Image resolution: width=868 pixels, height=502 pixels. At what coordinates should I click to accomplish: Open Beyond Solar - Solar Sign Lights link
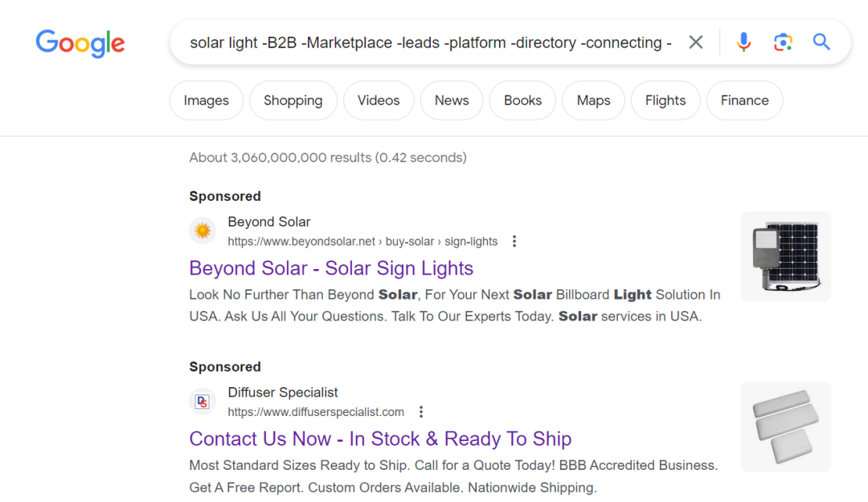(x=331, y=268)
